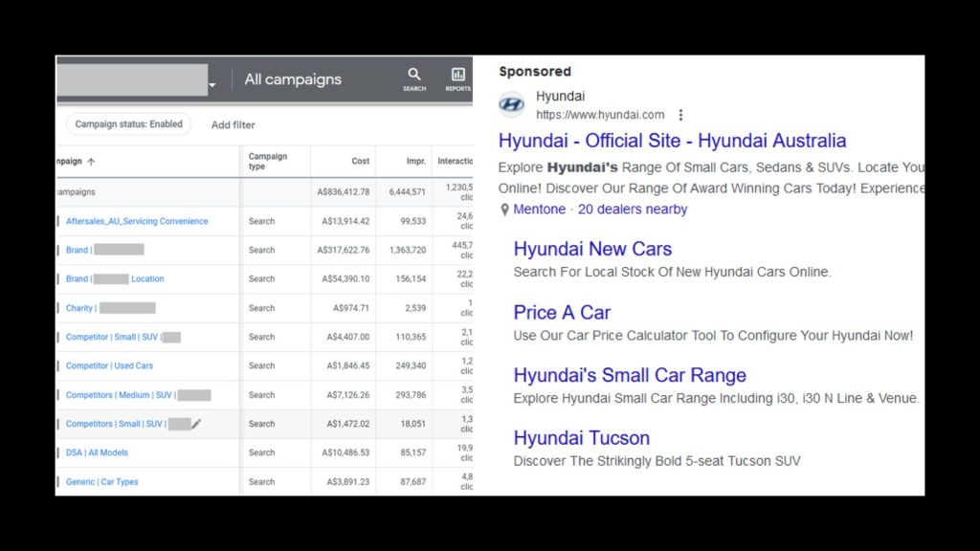This screenshot has width=980, height=551.
Task: Open the Hyundai Tucson sitelink
Action: tap(581, 438)
